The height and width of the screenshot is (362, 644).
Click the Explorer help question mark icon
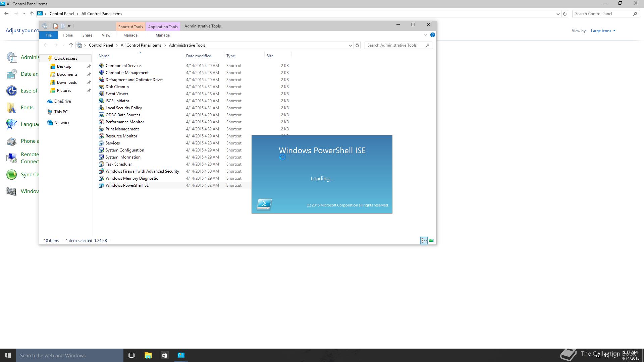433,35
